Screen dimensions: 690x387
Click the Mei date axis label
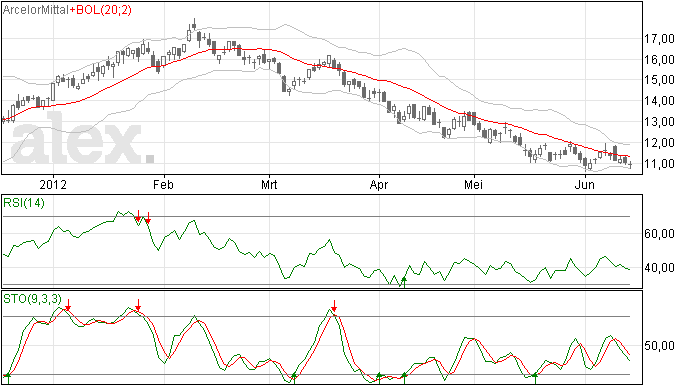point(473,184)
